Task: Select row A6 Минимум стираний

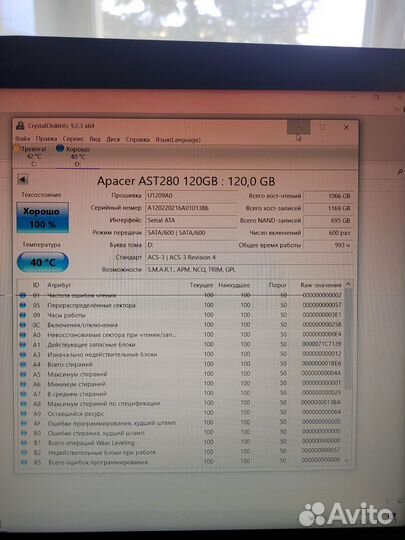Action: point(180,384)
